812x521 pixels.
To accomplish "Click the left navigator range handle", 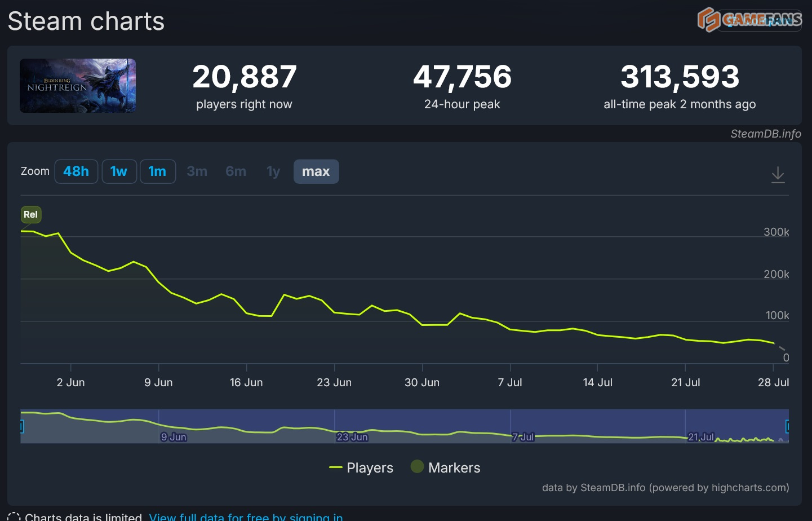I will (21, 426).
